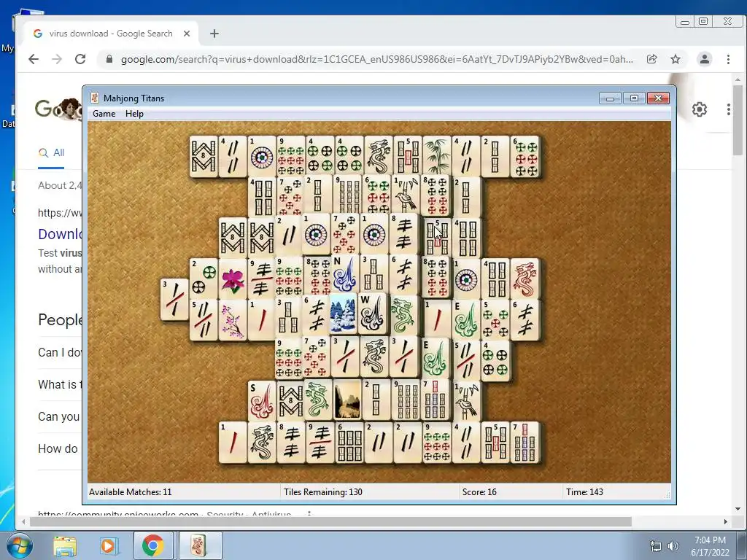747x560 pixels.
Task: Click the address bar URL
Action: coord(376,59)
